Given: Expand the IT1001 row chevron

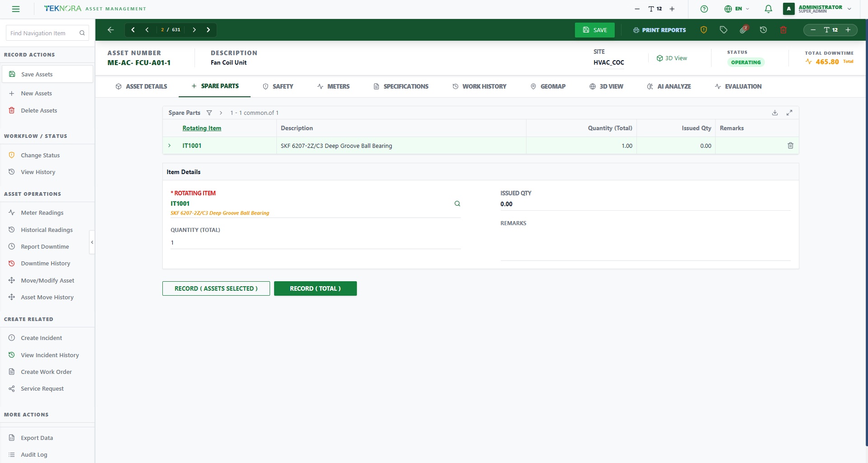Looking at the screenshot, I should (x=170, y=146).
